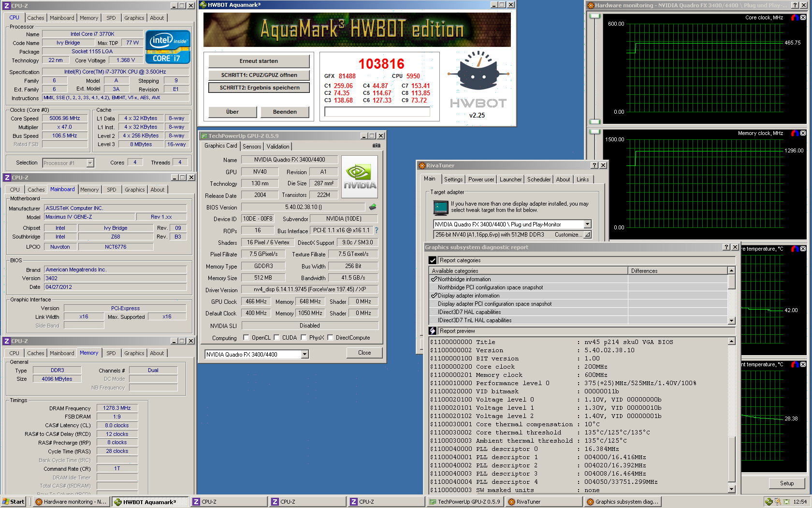Click the Bus Interface question mark icon

[377, 230]
